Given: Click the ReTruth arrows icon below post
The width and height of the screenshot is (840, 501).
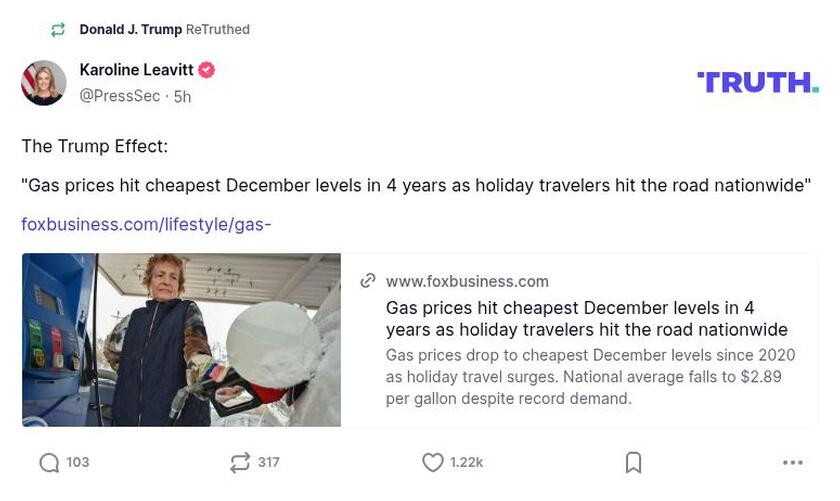Looking at the screenshot, I should [240, 462].
